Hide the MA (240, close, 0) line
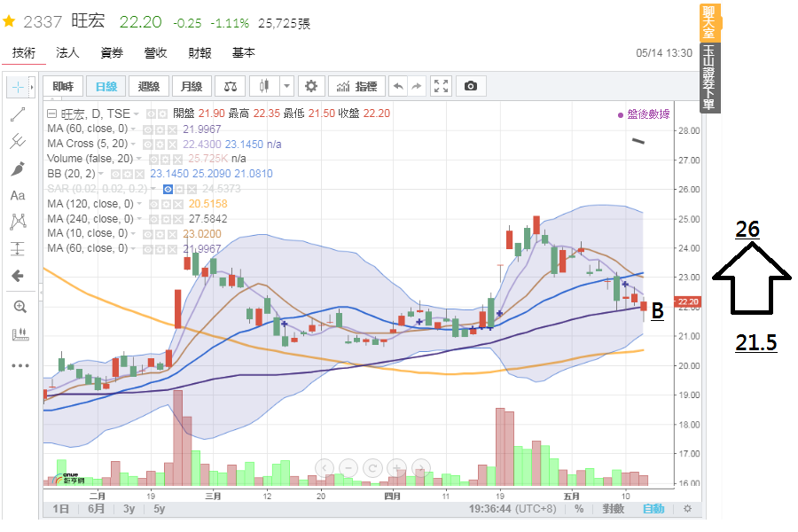Image resolution: width=798 pixels, height=532 pixels. [x=154, y=219]
